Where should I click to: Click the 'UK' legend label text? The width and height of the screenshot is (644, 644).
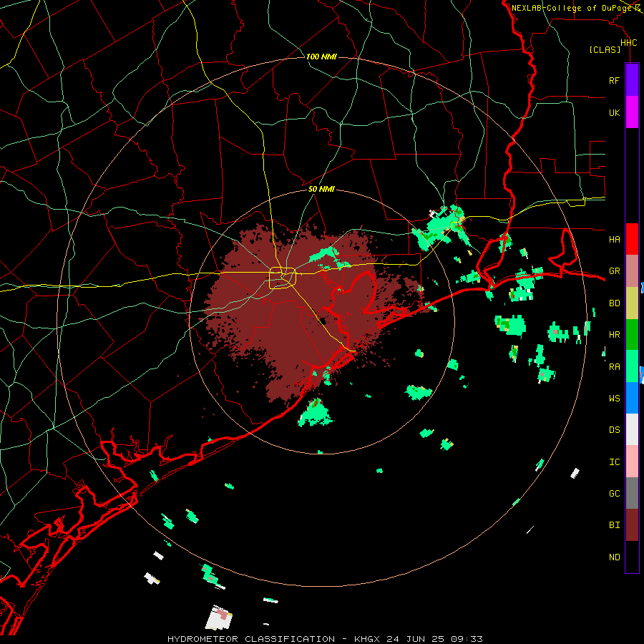click(614, 112)
